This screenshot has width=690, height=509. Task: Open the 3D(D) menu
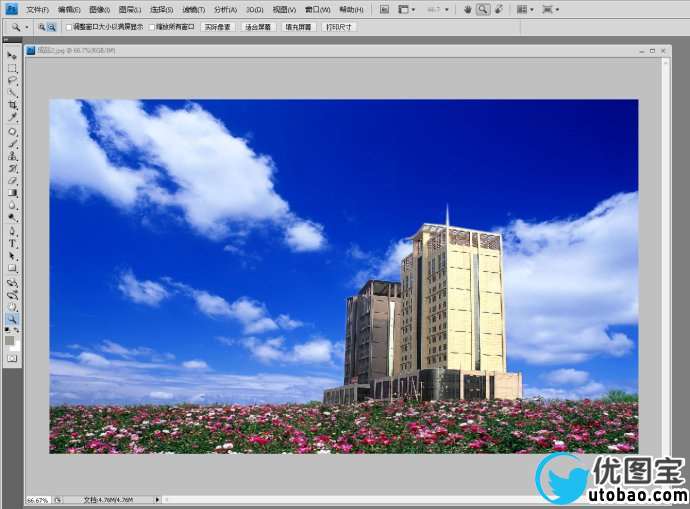tap(254, 10)
